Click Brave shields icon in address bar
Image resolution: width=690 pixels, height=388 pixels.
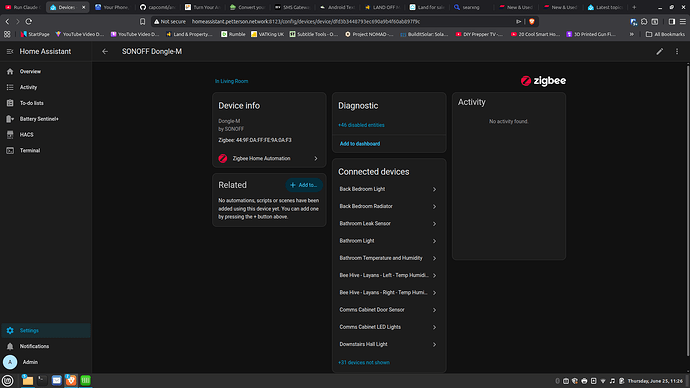tap(532, 22)
